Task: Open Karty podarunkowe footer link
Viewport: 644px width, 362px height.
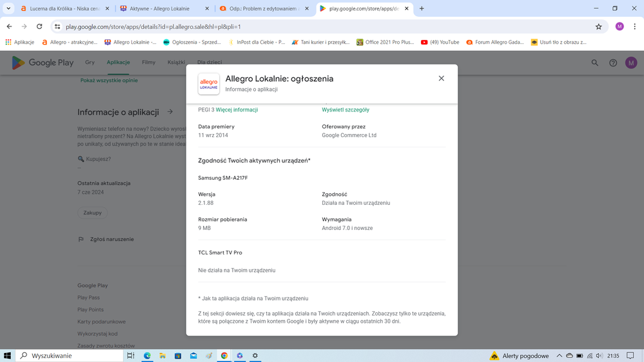Action: point(101,322)
